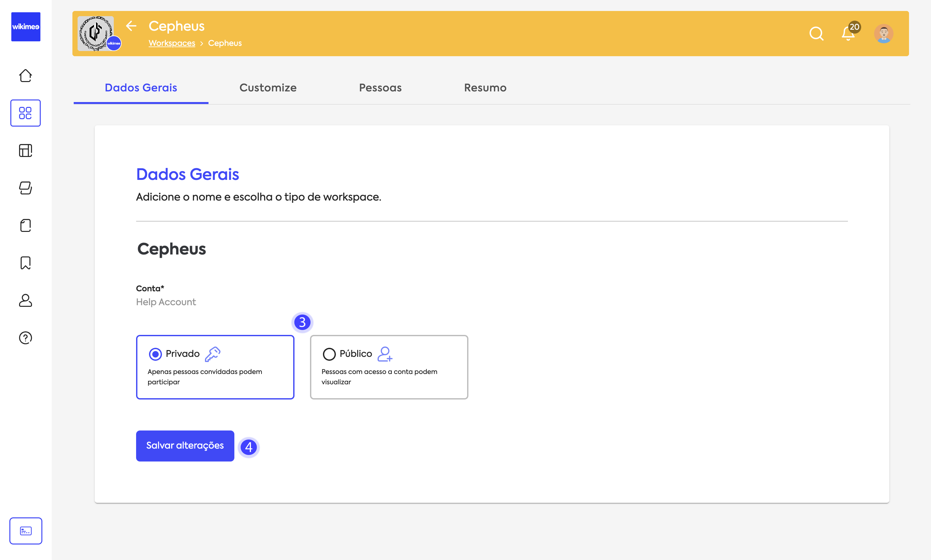Choose the Público option card
931x560 pixels.
(x=389, y=367)
